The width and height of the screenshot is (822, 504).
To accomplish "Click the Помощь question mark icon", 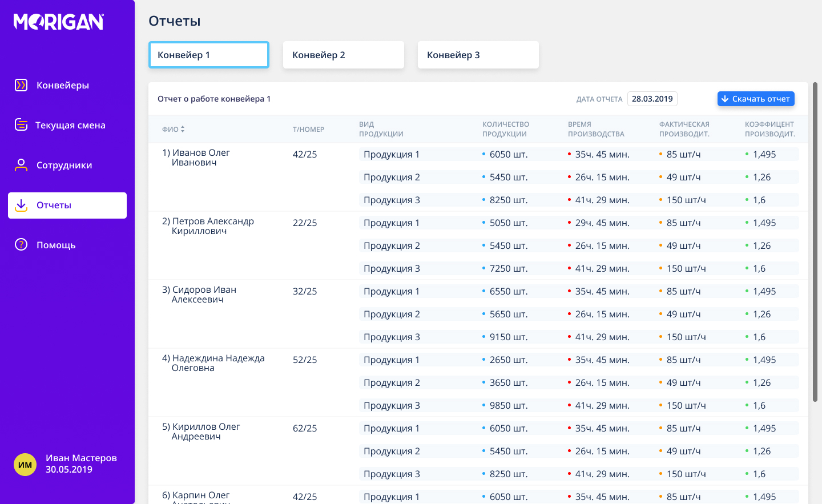I will (21, 245).
